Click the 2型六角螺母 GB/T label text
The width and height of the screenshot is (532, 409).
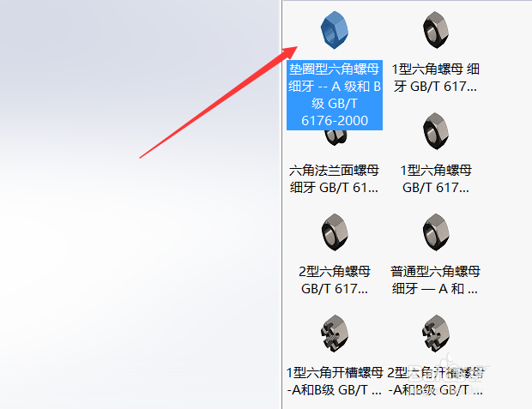pos(335,280)
